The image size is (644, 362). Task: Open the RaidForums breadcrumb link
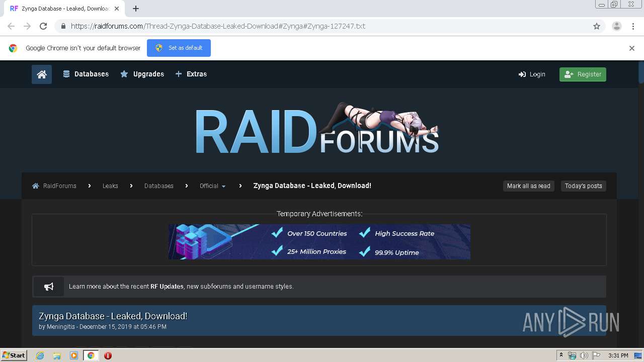pyautogui.click(x=54, y=186)
